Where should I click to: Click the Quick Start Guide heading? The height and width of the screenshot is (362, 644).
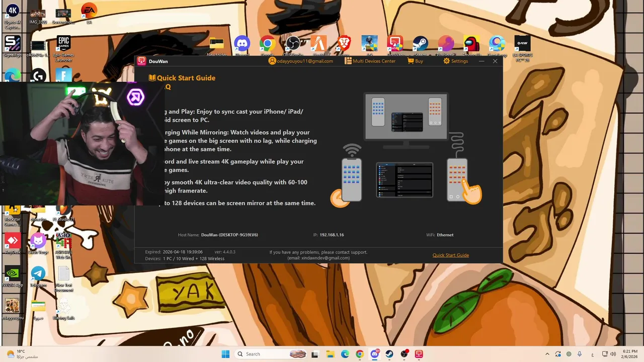tap(182, 78)
